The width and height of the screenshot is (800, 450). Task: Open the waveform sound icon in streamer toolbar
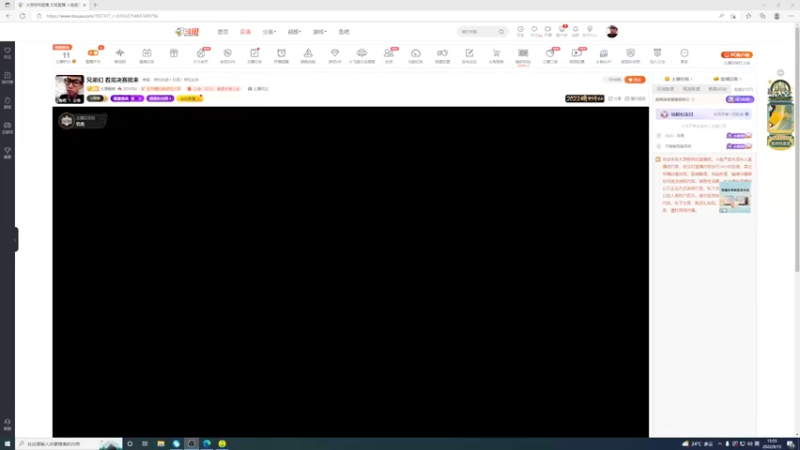pos(120,53)
